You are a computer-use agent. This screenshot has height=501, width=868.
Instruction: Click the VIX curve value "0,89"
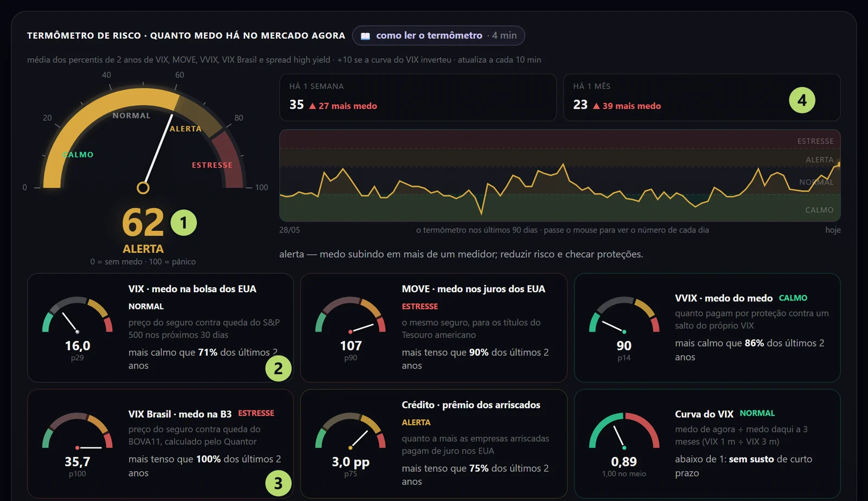pyautogui.click(x=624, y=462)
